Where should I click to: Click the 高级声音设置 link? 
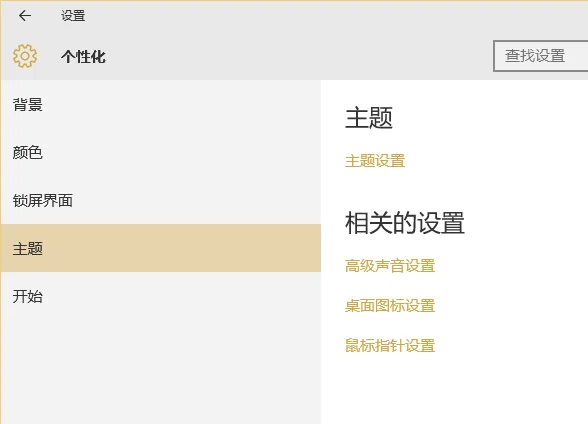[x=390, y=266]
